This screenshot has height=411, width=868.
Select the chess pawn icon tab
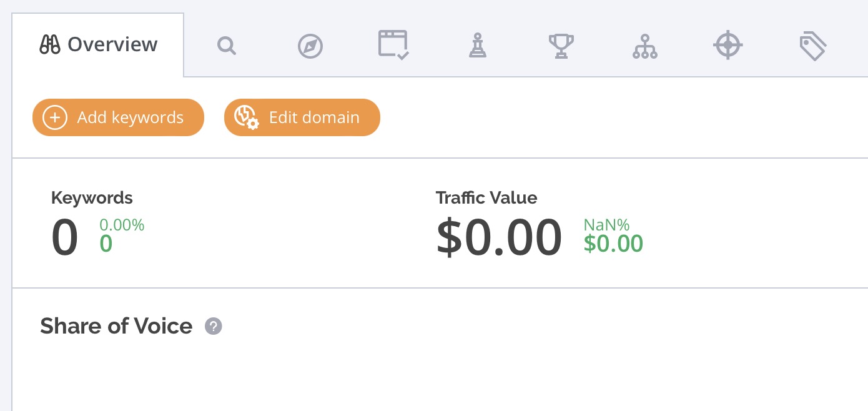pyautogui.click(x=478, y=46)
